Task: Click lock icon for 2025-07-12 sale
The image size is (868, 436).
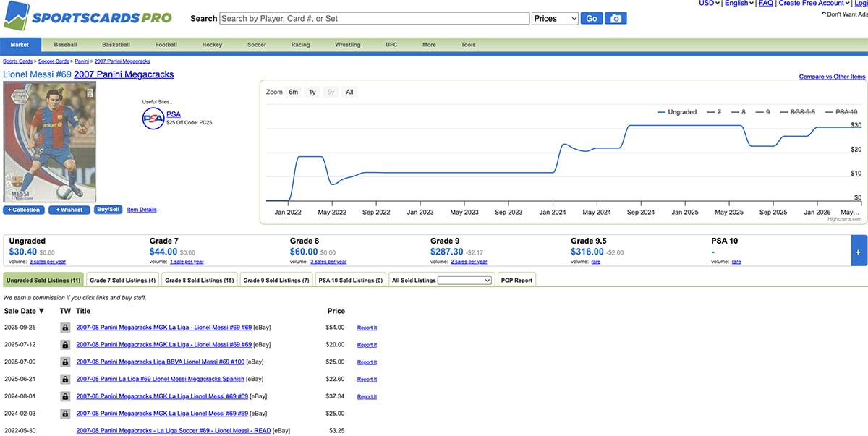Action: [65, 345]
